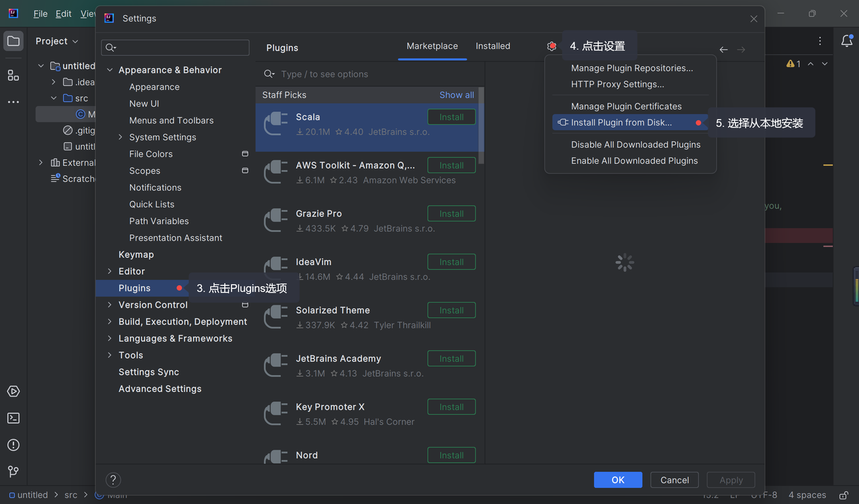This screenshot has width=859, height=504.
Task: Open the Terminal tool window icon
Action: point(13,418)
